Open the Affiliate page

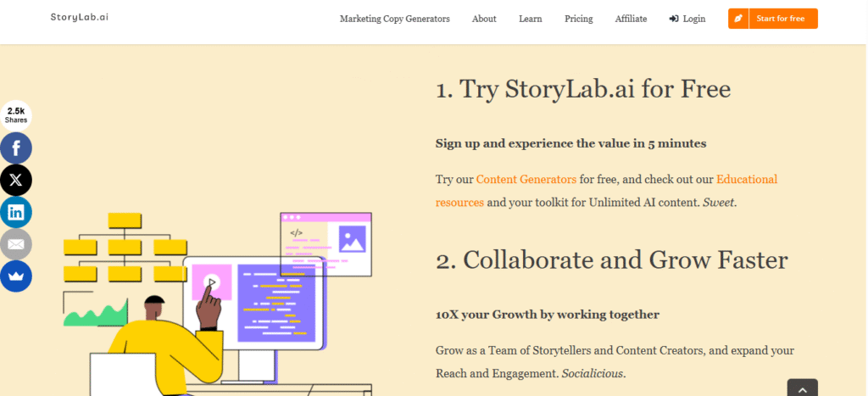pos(632,19)
